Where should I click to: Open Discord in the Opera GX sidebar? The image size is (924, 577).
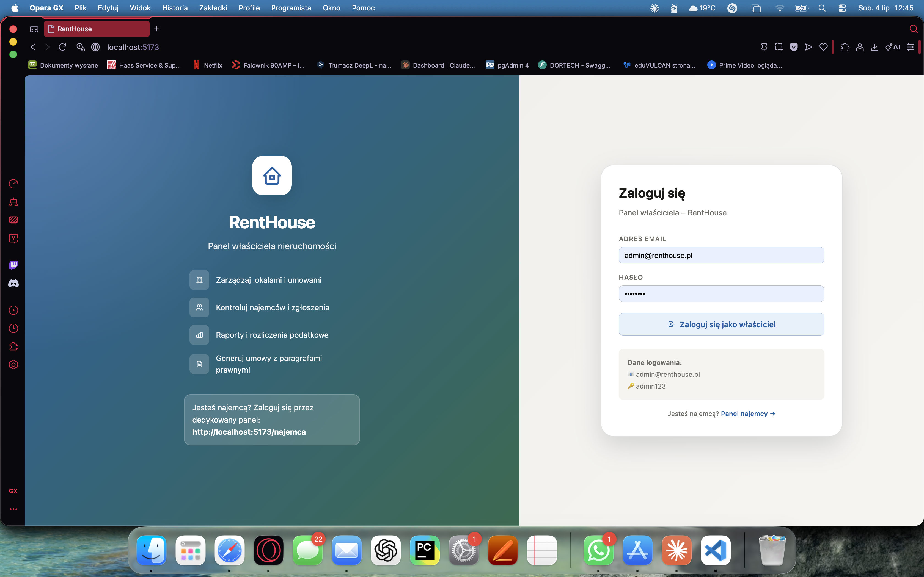(x=13, y=283)
